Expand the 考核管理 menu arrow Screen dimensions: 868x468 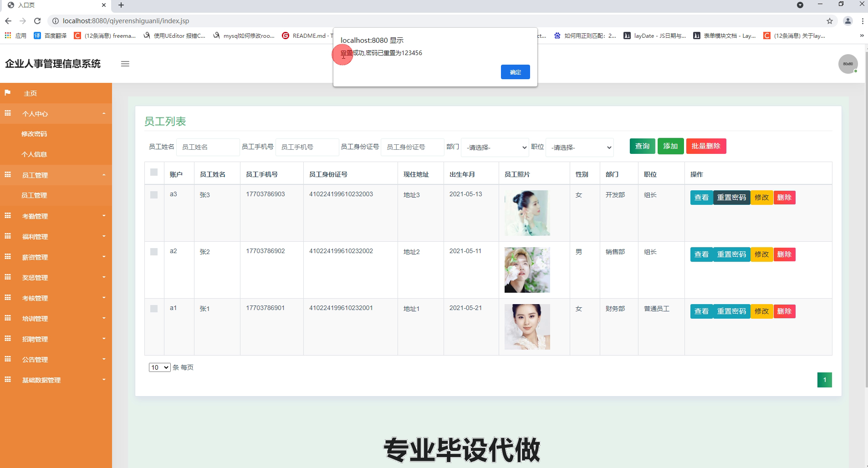pos(104,298)
